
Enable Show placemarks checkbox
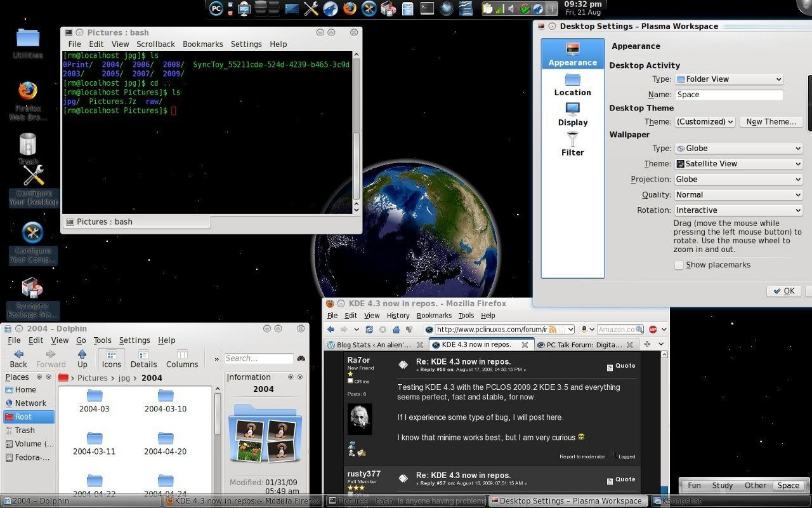[679, 265]
